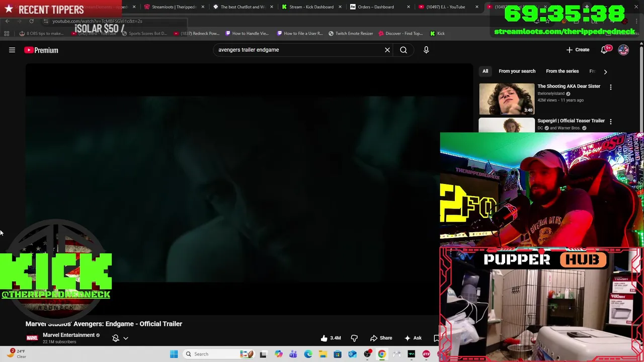Open File Explorer from the taskbar
The image size is (644, 362).
323,354
